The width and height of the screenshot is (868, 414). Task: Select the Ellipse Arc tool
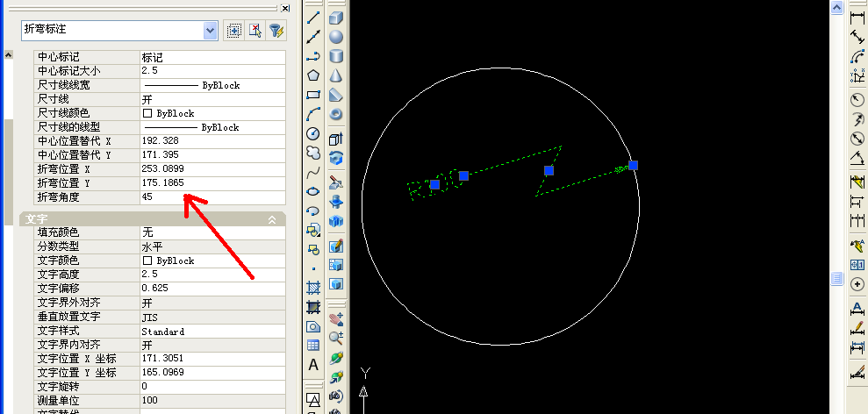(313, 211)
